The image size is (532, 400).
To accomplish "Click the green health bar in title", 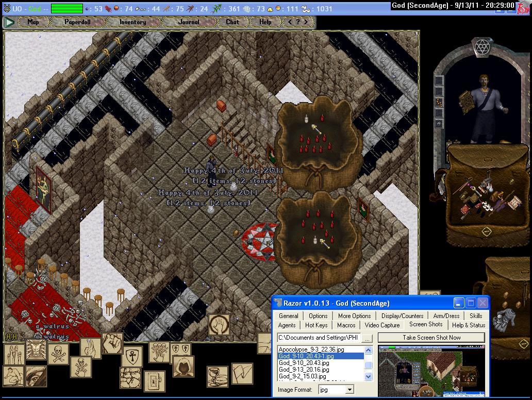I will click(x=67, y=8).
